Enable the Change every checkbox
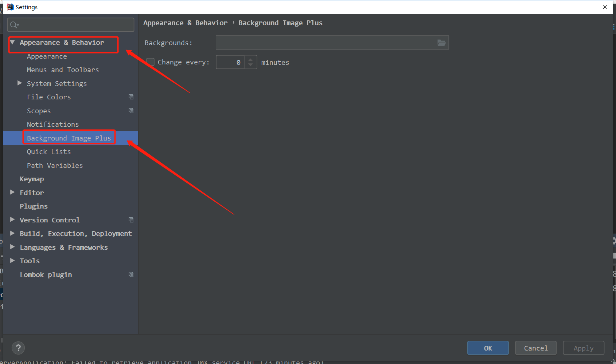The width and height of the screenshot is (616, 364). point(150,62)
